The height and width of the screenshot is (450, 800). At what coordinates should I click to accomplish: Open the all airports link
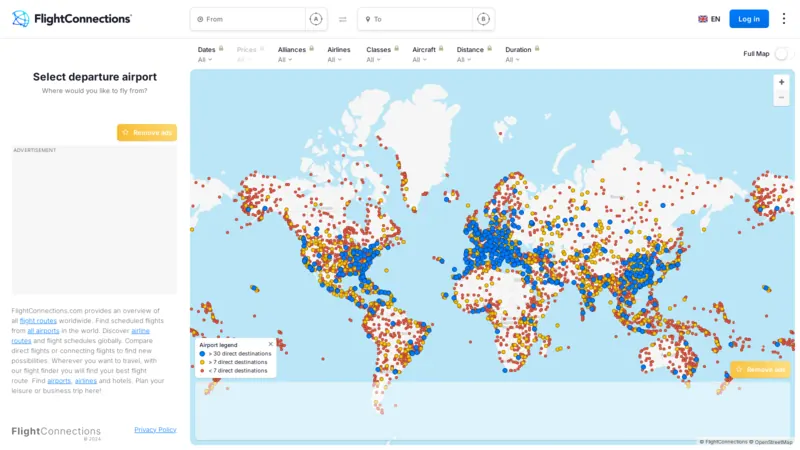[43, 331]
